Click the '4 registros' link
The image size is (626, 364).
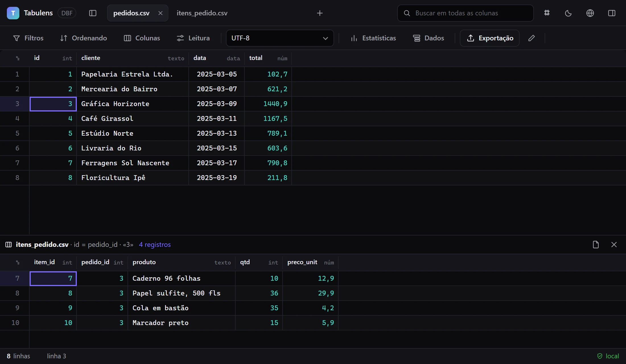pos(155,245)
